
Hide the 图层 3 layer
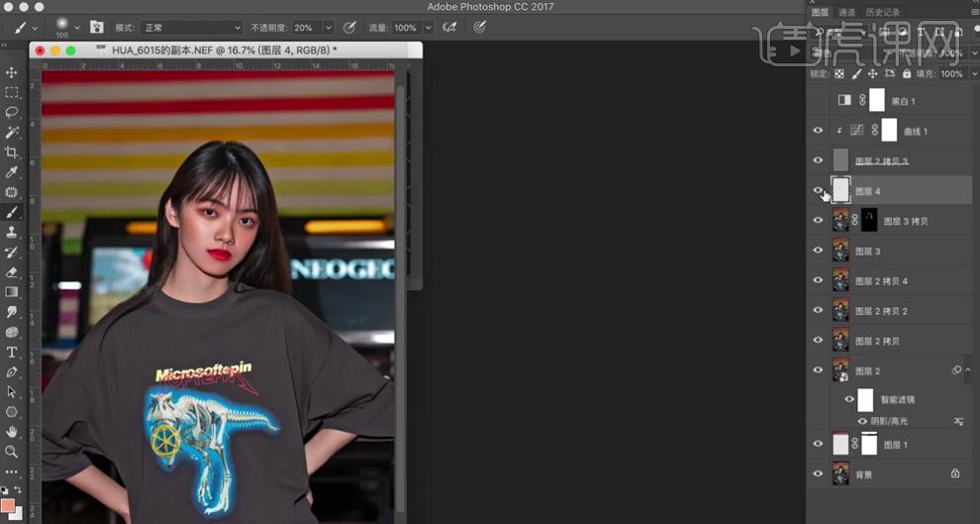[x=818, y=251]
